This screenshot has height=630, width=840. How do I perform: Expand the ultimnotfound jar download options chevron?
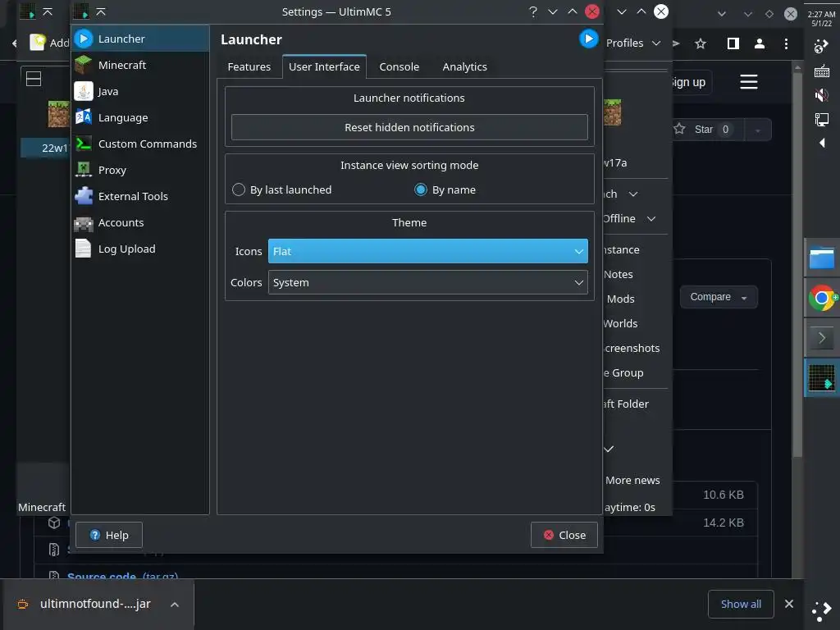tap(174, 605)
